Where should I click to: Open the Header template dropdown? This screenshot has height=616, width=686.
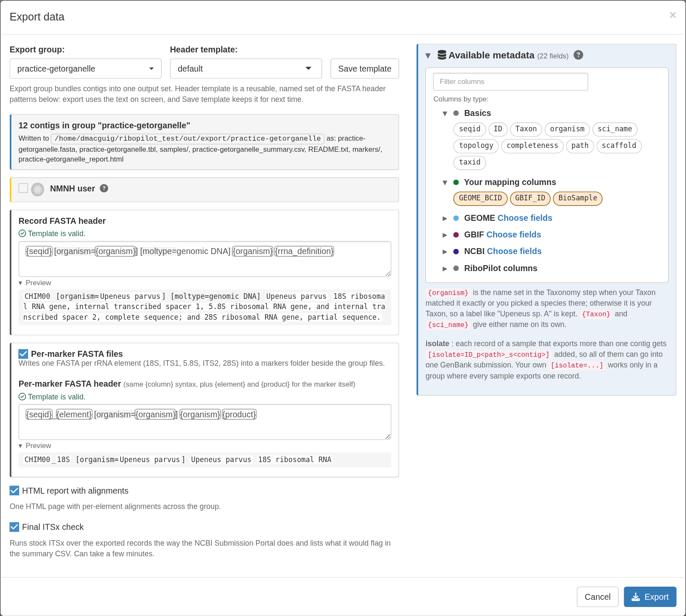pos(246,69)
